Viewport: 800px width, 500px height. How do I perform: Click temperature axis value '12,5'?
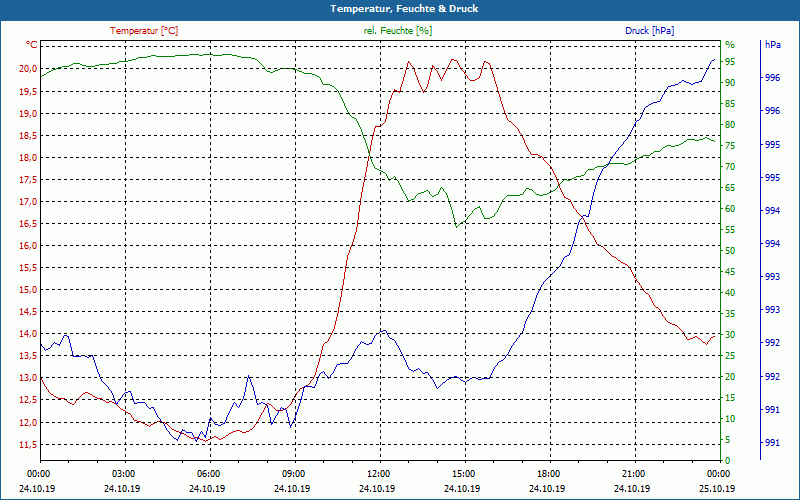click(28, 400)
